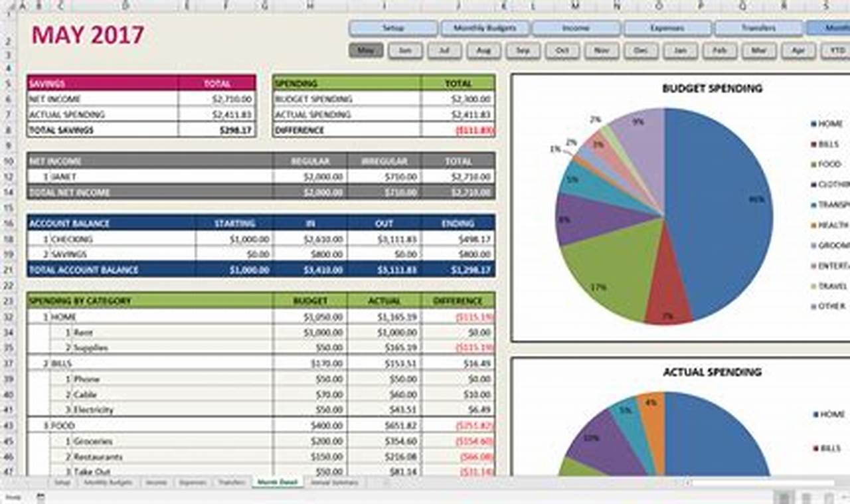This screenshot has height=504, width=850.
Task: Select FOOD actual value $651.82
Action: (x=384, y=426)
